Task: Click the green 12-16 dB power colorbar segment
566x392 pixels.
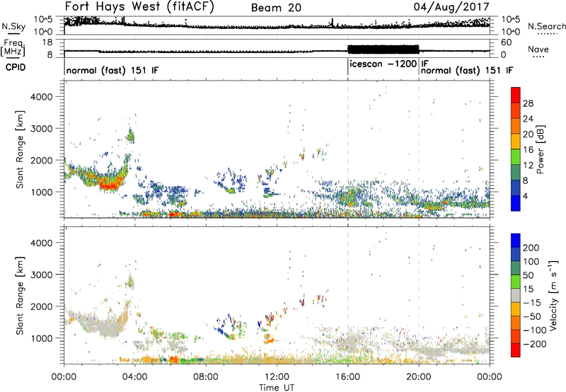Action: [x=516, y=157]
